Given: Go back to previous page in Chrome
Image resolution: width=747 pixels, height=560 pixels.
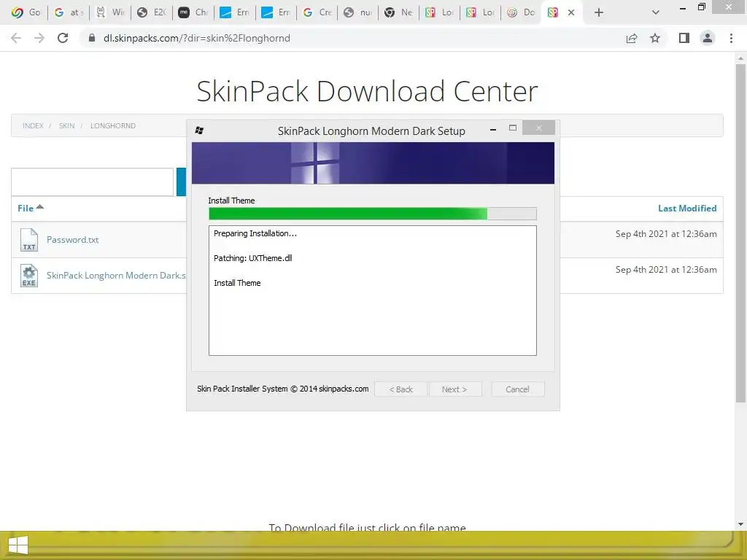Looking at the screenshot, I should pyautogui.click(x=16, y=38).
